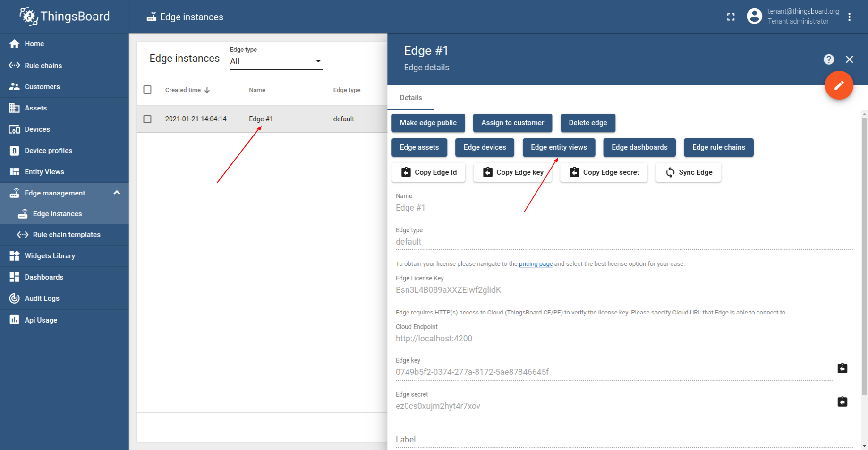
Task: Toggle fullscreen mode icon in header
Action: coord(731,17)
